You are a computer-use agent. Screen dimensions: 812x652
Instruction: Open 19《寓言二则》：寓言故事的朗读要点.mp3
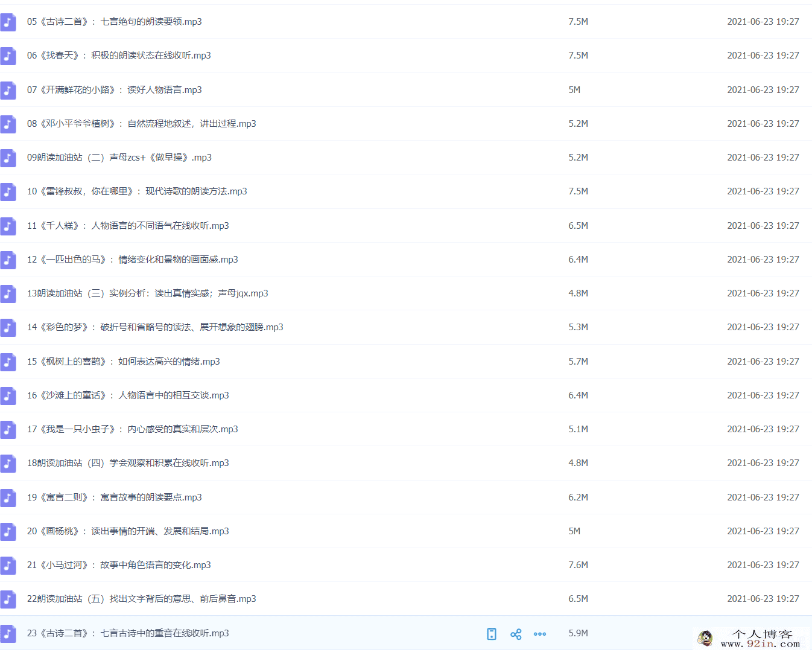(x=115, y=497)
